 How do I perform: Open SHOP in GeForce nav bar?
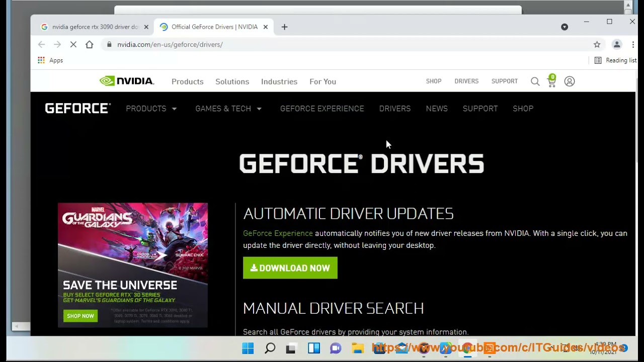click(x=523, y=109)
